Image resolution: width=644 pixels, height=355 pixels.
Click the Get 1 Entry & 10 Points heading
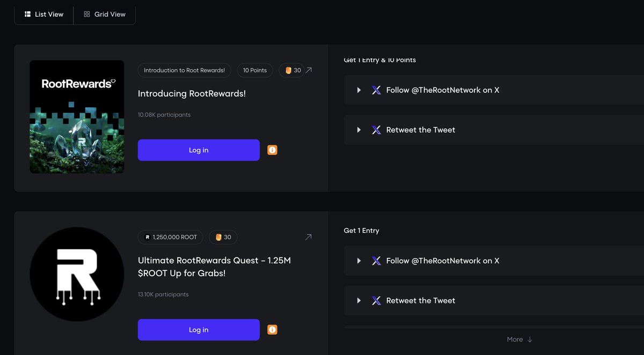pyautogui.click(x=380, y=60)
